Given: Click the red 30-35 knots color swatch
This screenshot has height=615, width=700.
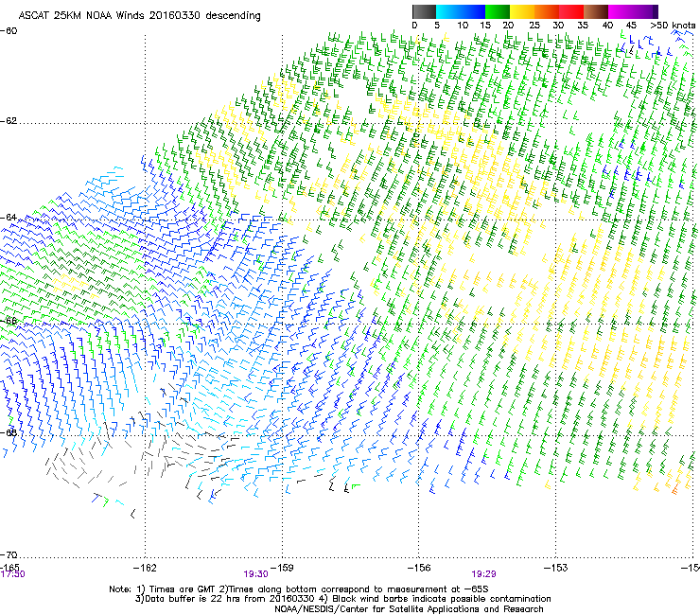Looking at the screenshot, I should click(x=571, y=11).
